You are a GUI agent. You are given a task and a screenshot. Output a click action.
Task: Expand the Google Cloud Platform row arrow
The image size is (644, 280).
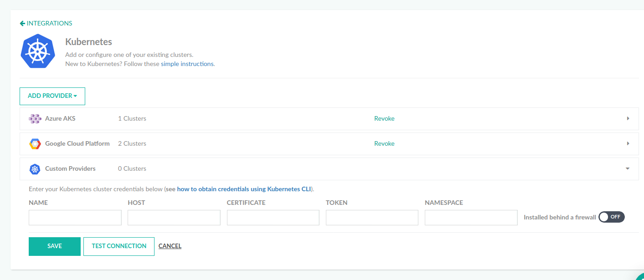tap(628, 143)
